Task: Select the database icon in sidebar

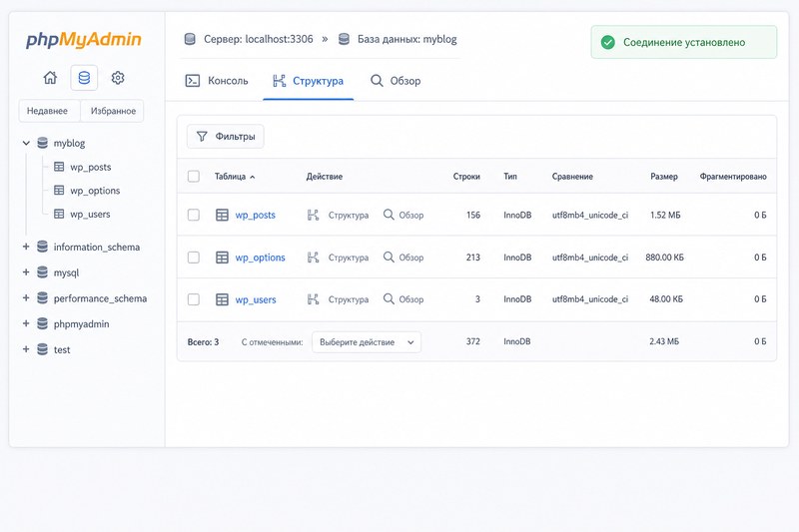Action: (84, 78)
